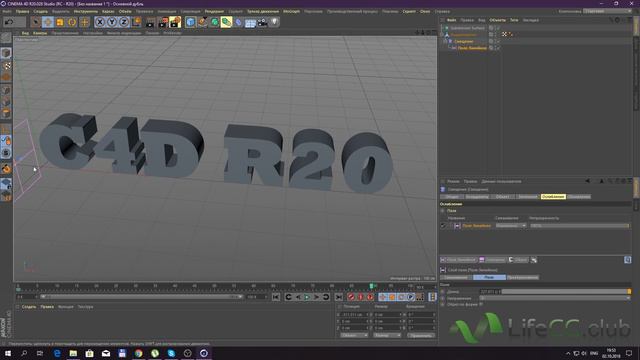Open blending mode dropdown for Поле Линейное
The width and height of the screenshot is (640, 360).
(x=511, y=226)
